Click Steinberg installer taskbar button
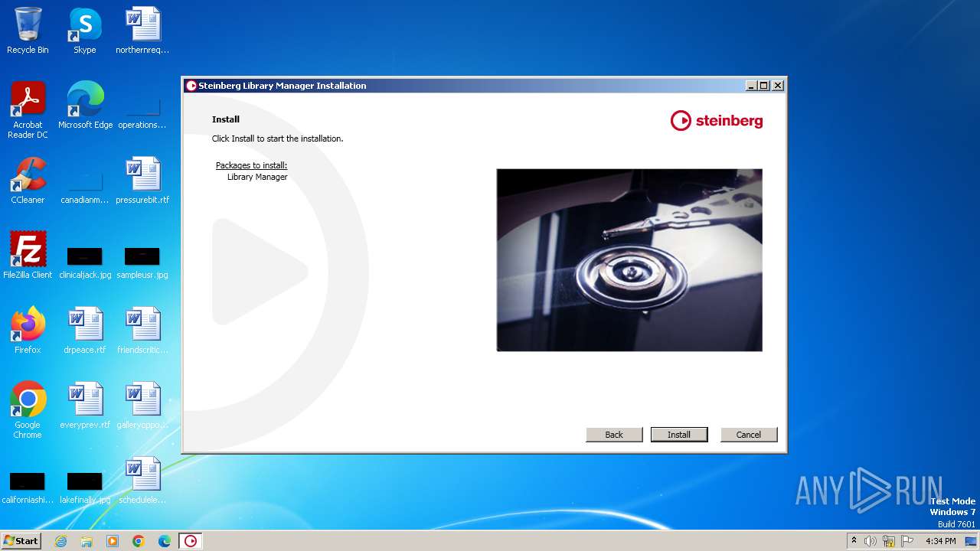This screenshot has width=980, height=551. [191, 541]
